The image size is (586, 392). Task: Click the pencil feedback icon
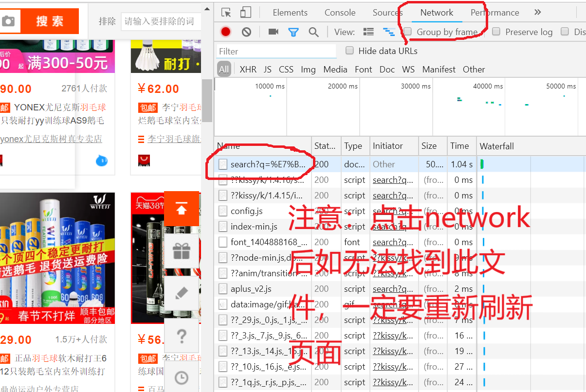182,293
